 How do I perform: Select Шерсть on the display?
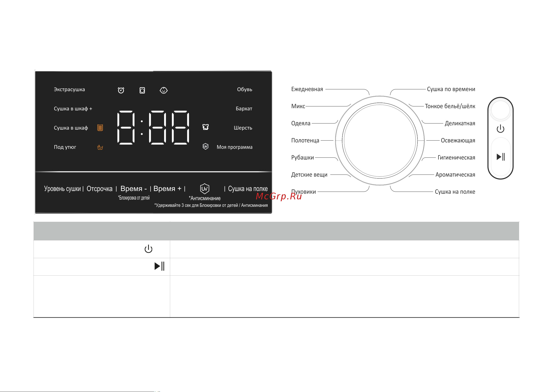(x=243, y=128)
